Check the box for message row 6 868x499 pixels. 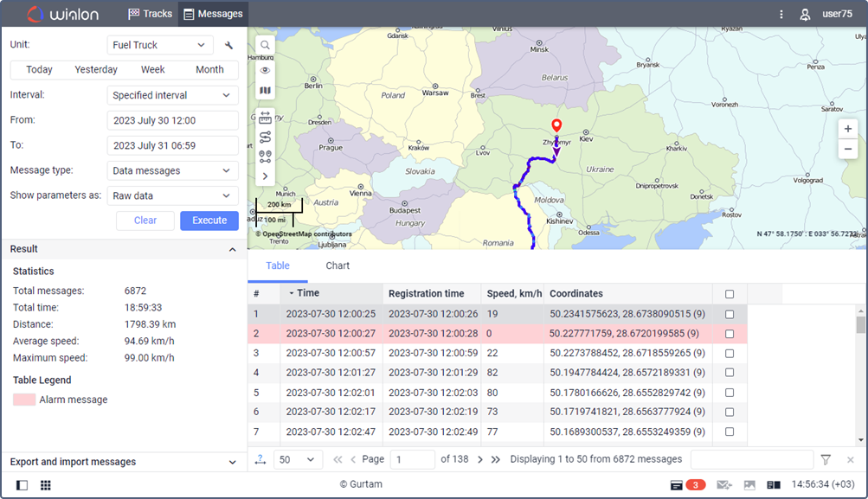point(730,413)
